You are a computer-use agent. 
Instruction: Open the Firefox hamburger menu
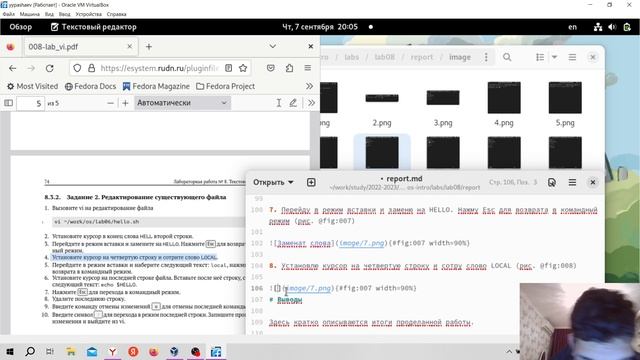308,68
